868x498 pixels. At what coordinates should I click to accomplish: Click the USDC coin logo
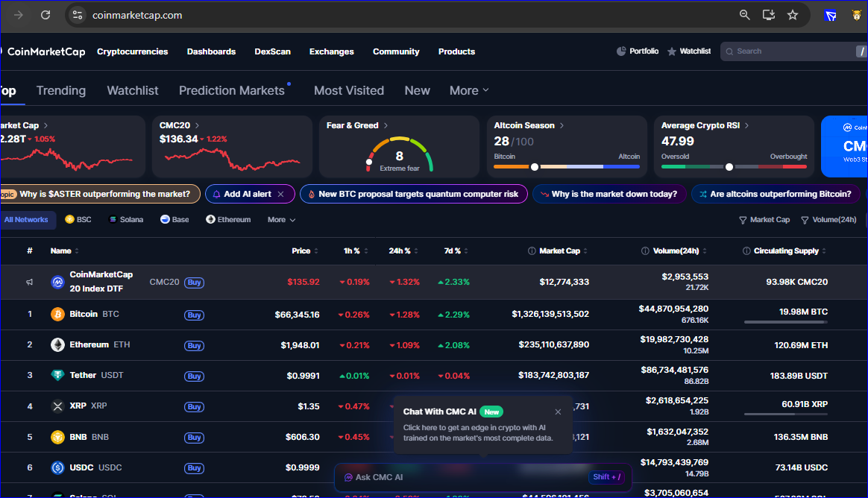[x=57, y=467]
